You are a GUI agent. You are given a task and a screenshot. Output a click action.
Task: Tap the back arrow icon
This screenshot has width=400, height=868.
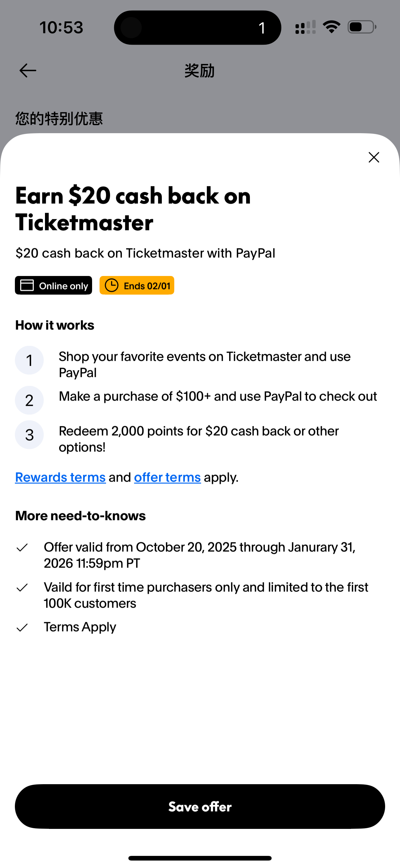tap(28, 71)
